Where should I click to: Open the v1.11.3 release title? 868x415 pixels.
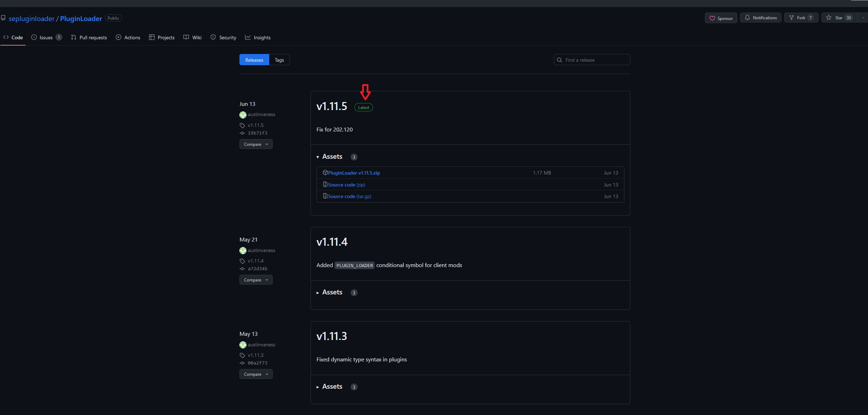(332, 336)
